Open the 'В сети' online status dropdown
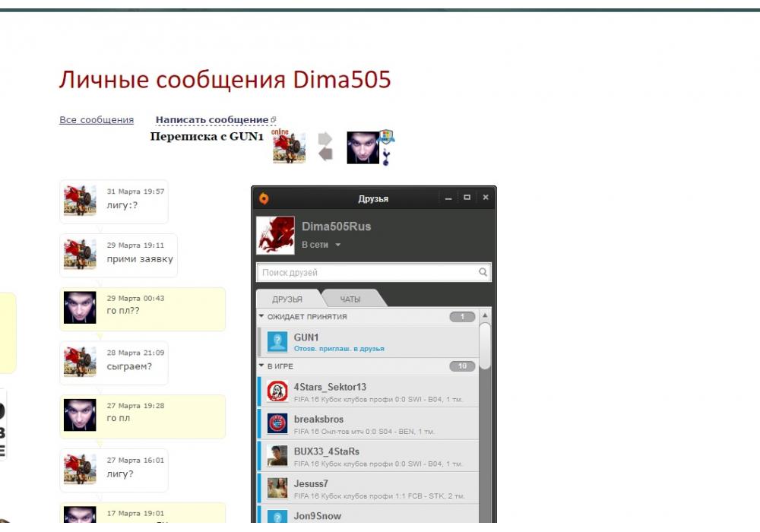760x532 pixels. pyautogui.click(x=321, y=245)
